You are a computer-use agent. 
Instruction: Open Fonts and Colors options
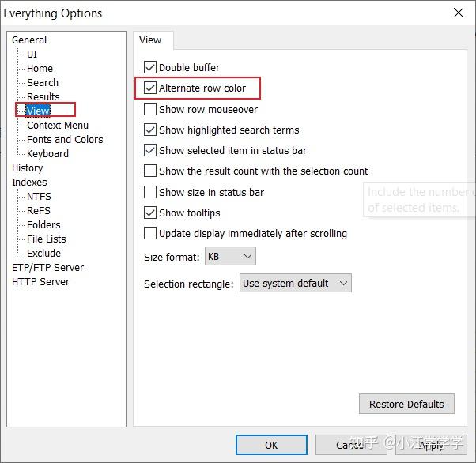point(65,140)
